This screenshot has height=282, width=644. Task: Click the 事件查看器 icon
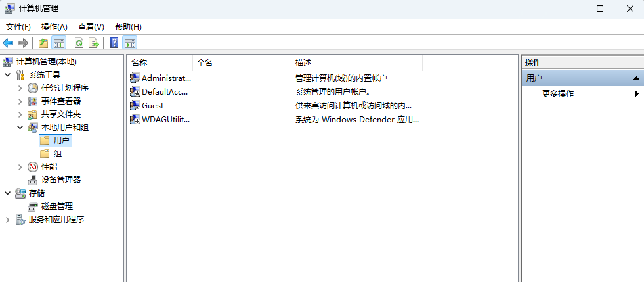point(32,101)
